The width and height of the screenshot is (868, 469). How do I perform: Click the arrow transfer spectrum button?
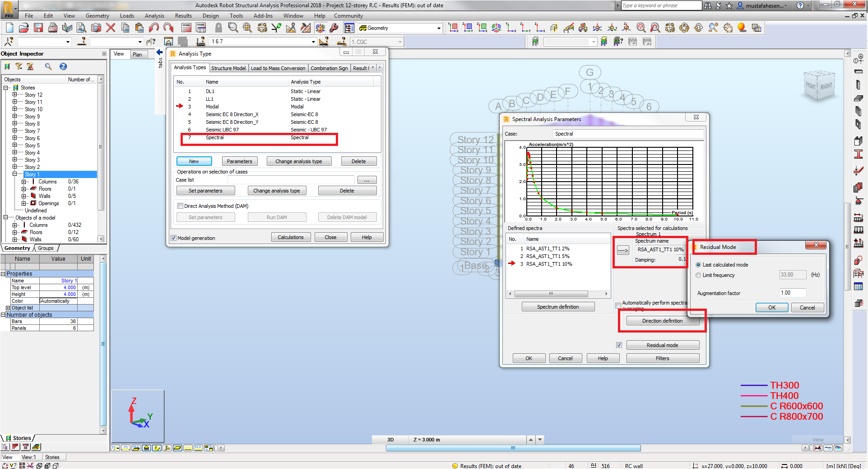click(x=623, y=250)
